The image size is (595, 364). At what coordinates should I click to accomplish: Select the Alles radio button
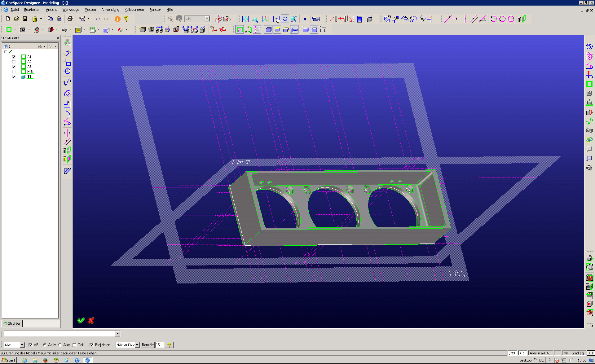60,345
